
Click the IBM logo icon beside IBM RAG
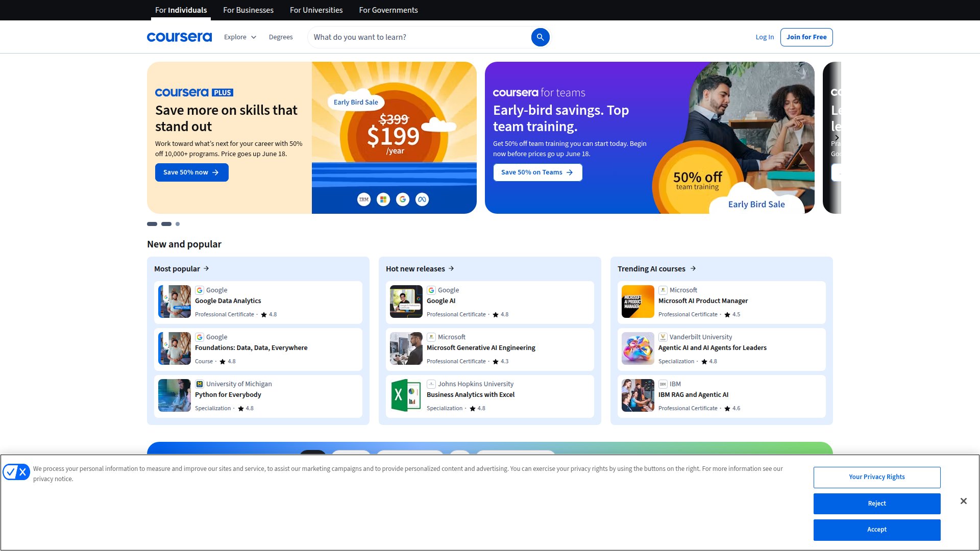point(663,384)
